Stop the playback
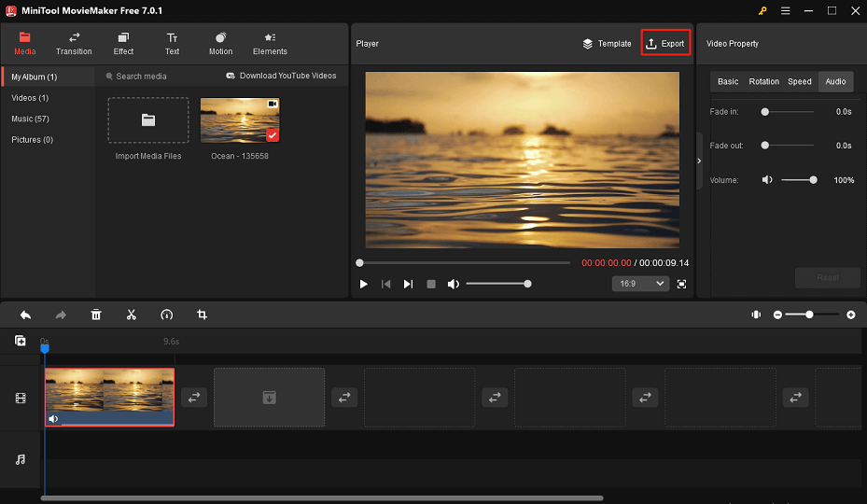This screenshot has width=867, height=504. pos(431,284)
